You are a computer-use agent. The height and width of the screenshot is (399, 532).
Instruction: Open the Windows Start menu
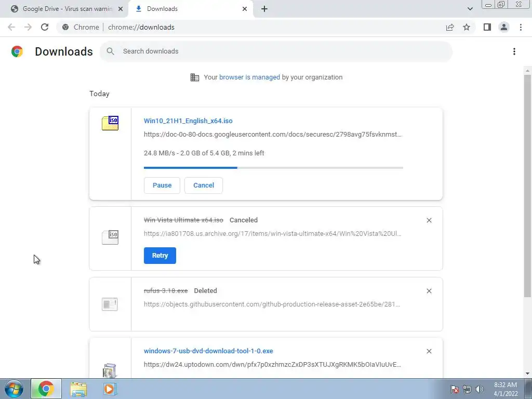[14, 389]
